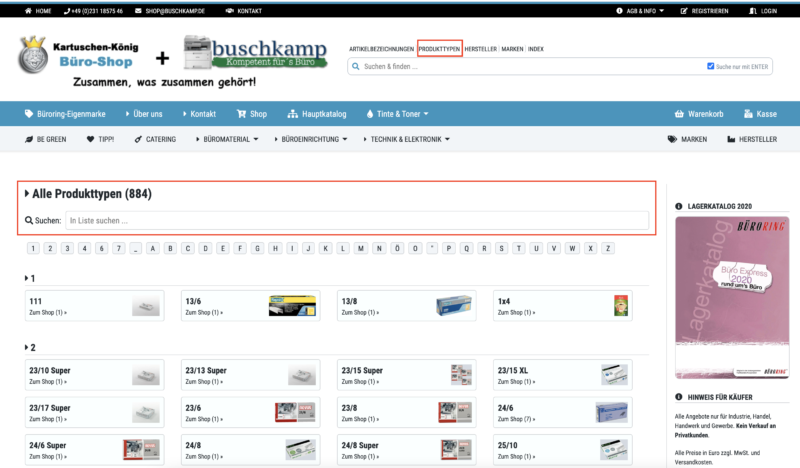Click the Hauptkatalog sitemap icon

292,114
